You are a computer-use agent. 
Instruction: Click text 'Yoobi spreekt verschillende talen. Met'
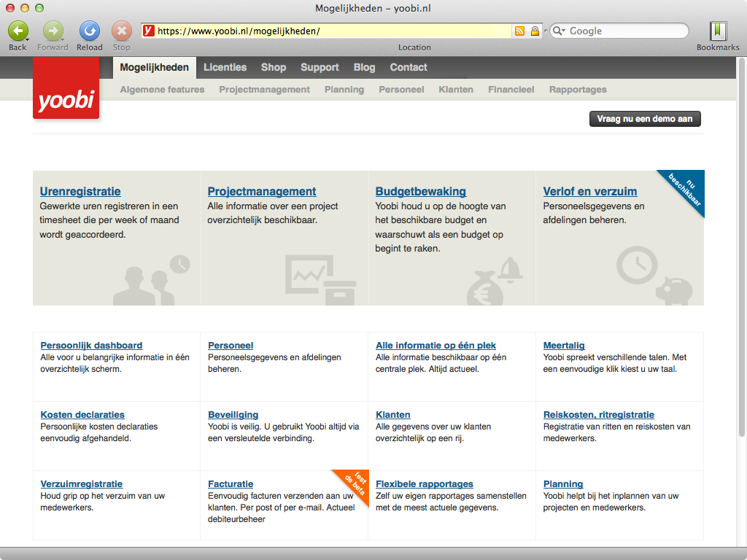click(614, 357)
